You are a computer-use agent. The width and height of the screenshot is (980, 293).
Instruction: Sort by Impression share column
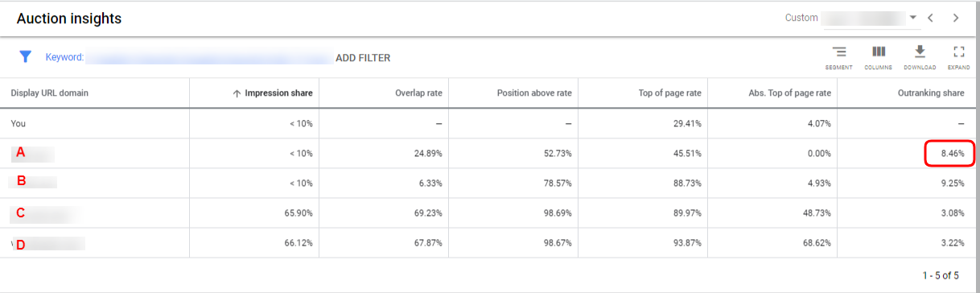click(x=272, y=93)
